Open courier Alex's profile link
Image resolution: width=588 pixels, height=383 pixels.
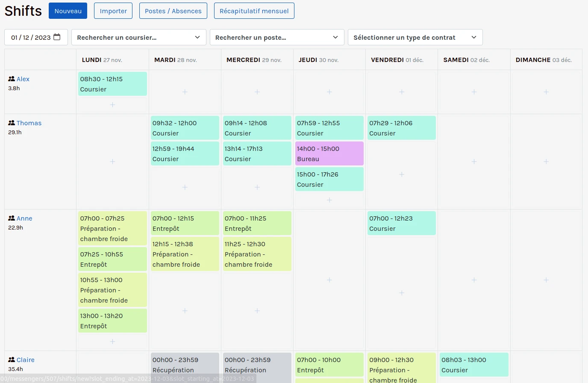point(23,79)
